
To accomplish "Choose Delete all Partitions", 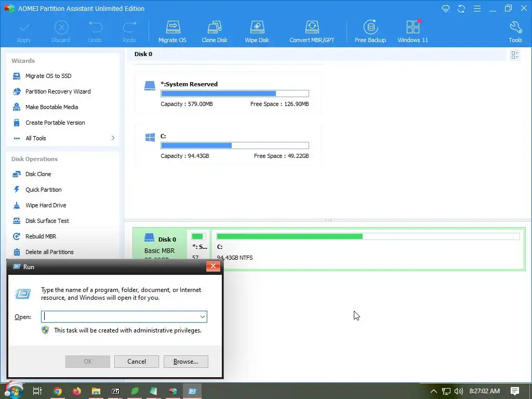I will coord(49,252).
